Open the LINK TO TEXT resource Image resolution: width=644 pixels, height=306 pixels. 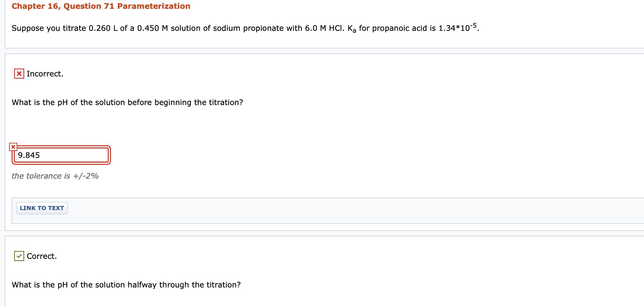click(41, 208)
